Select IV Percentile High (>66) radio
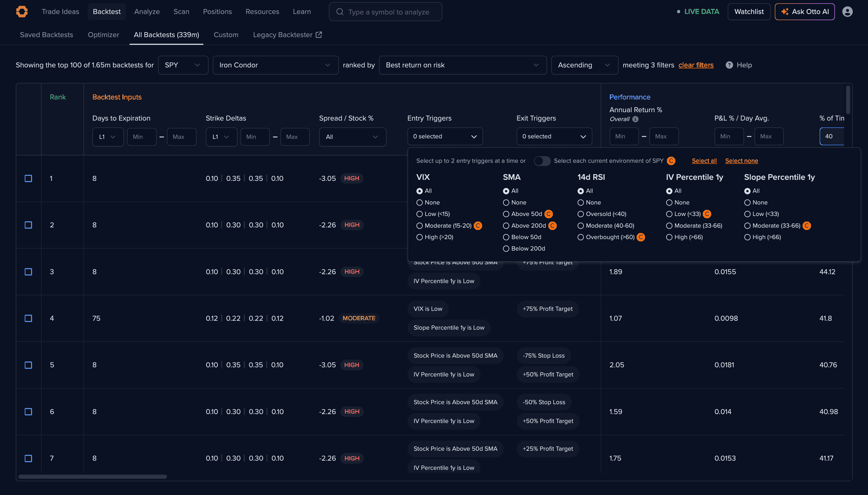This screenshot has height=495, width=868. [669, 237]
